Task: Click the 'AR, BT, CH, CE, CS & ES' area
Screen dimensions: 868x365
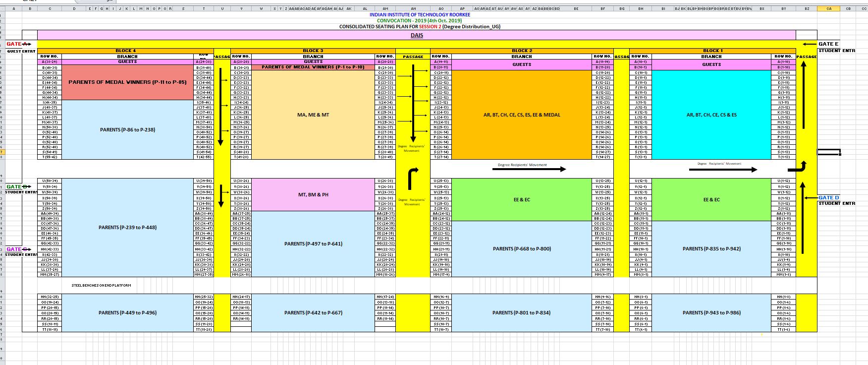Action: pos(711,115)
